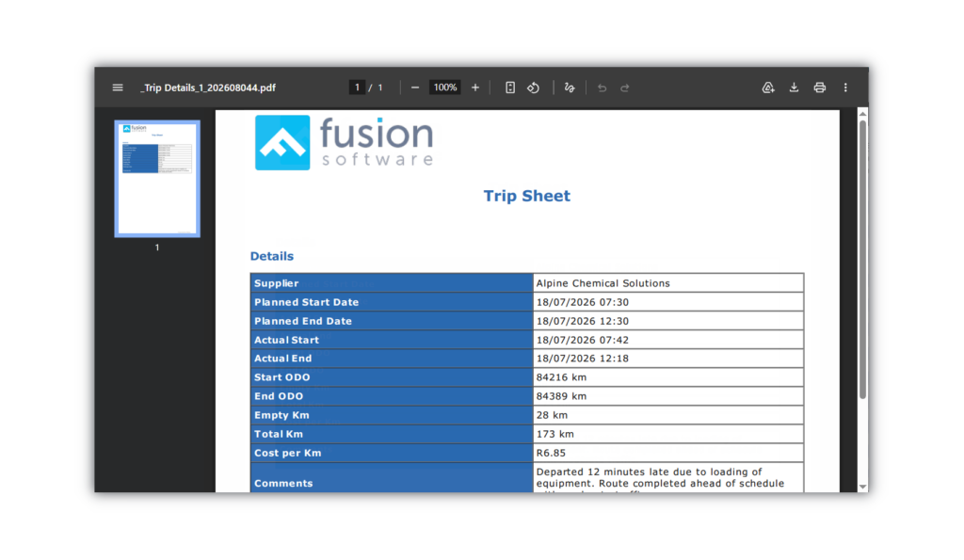Click the Alpine Chemical Solutions supplier cell

(x=668, y=283)
